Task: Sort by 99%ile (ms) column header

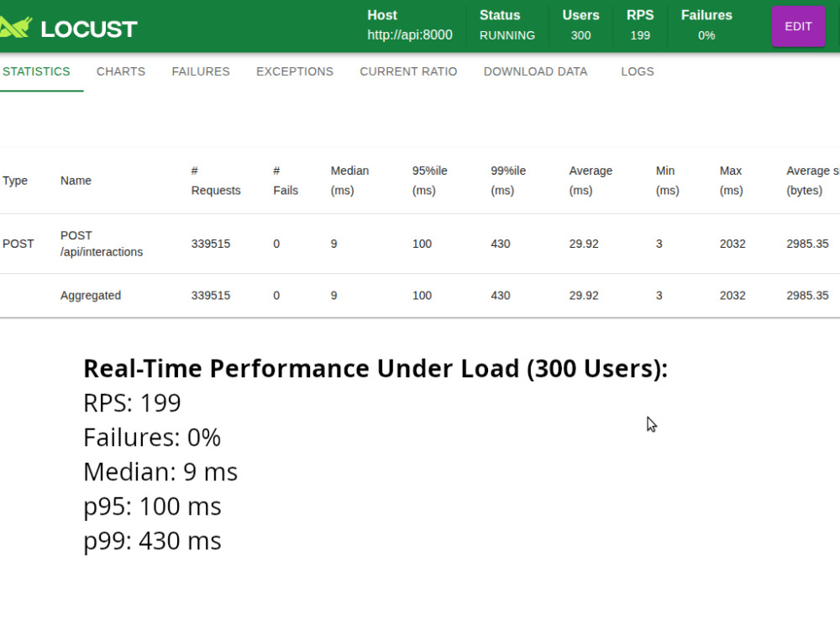Action: pos(508,181)
